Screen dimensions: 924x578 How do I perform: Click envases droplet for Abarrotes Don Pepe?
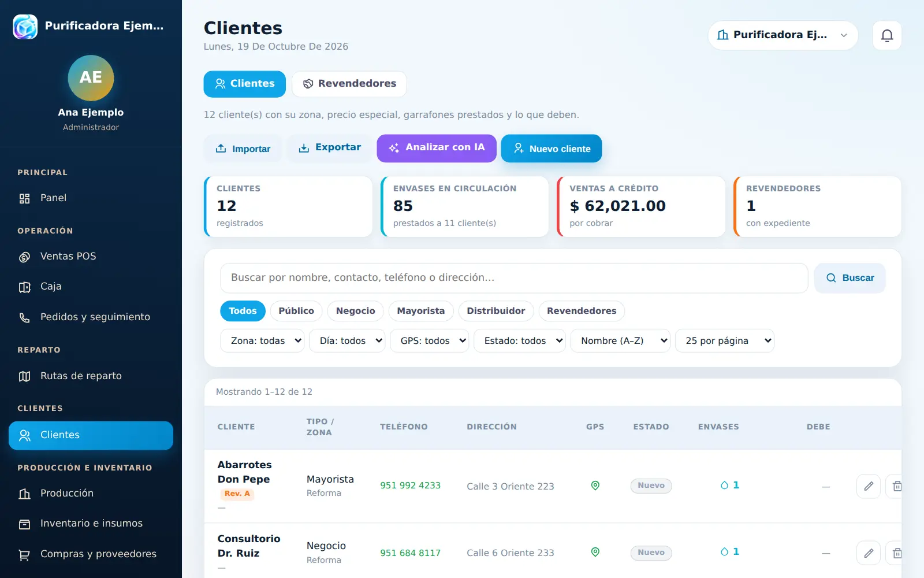[724, 486]
